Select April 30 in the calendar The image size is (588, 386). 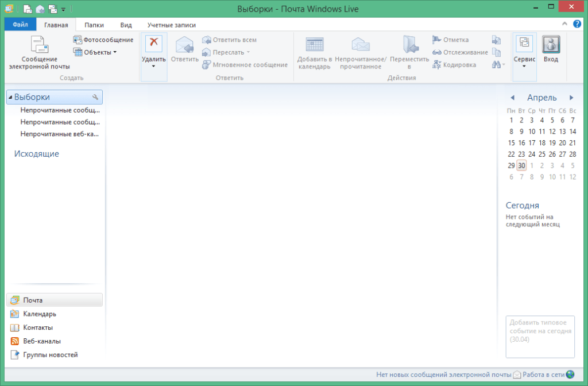click(521, 165)
